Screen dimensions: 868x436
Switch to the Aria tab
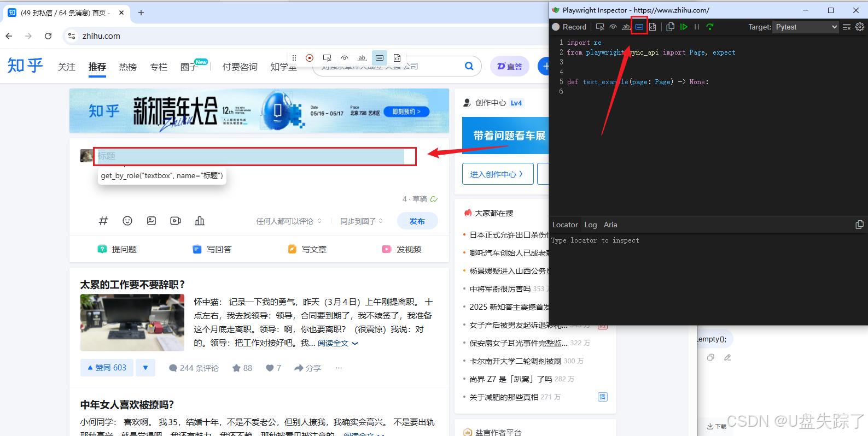610,225
